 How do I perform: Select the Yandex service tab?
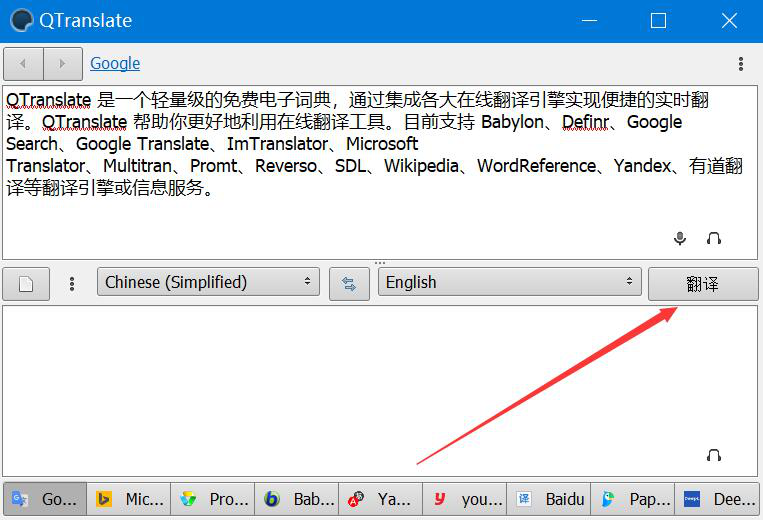381,499
